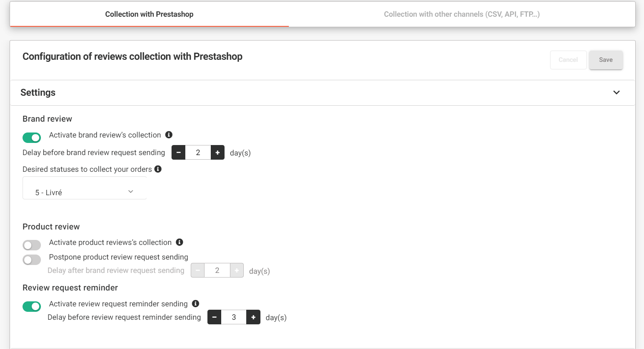Screen dimensions: 644x349
Task: Decrease brand review request delay with minus
Action: (178, 153)
